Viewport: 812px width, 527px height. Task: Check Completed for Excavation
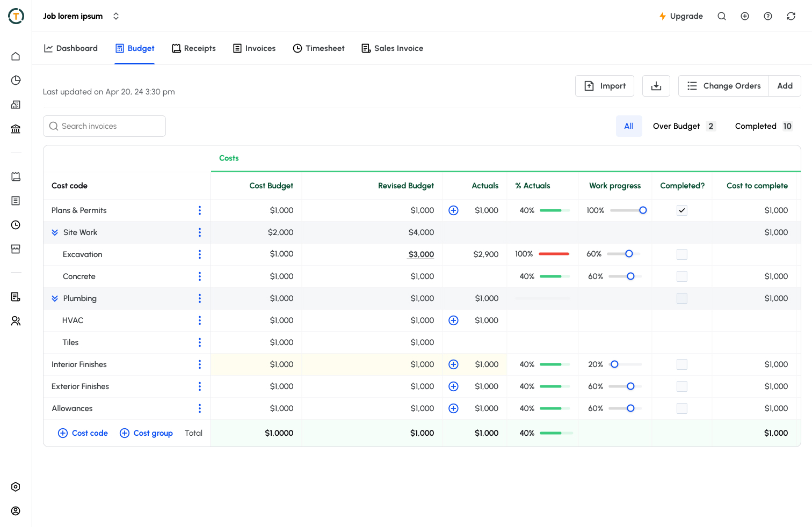[682, 254]
